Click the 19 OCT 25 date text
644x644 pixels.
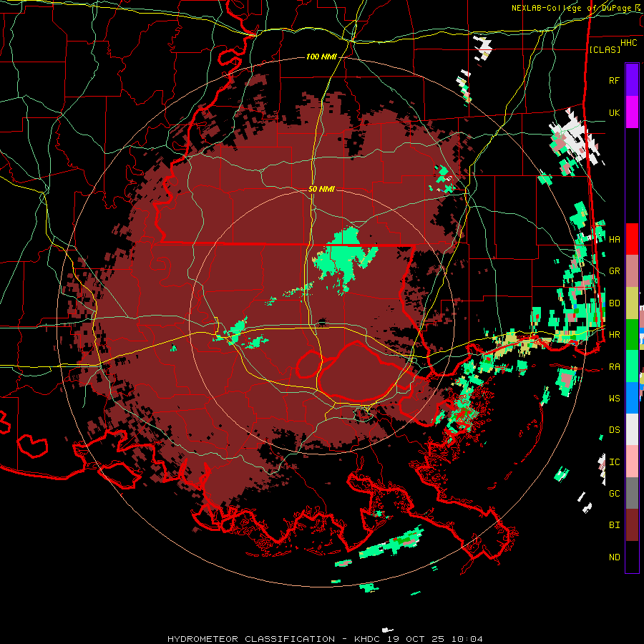tap(417, 639)
